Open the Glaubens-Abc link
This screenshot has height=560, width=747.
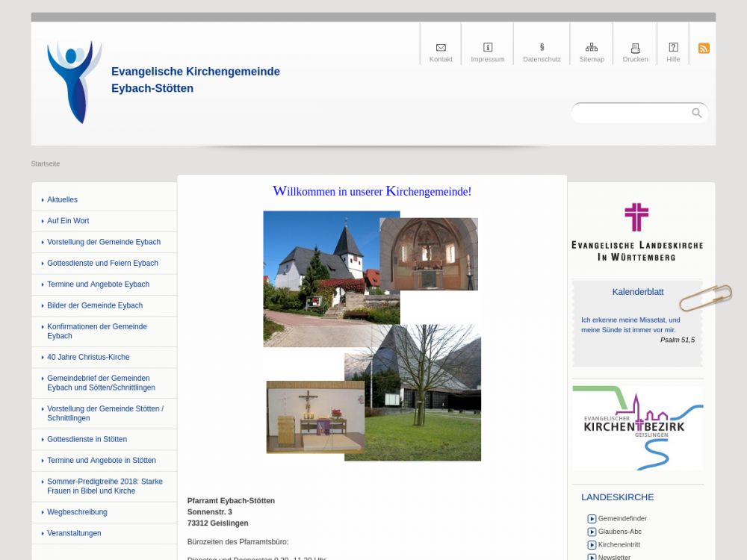(x=619, y=532)
